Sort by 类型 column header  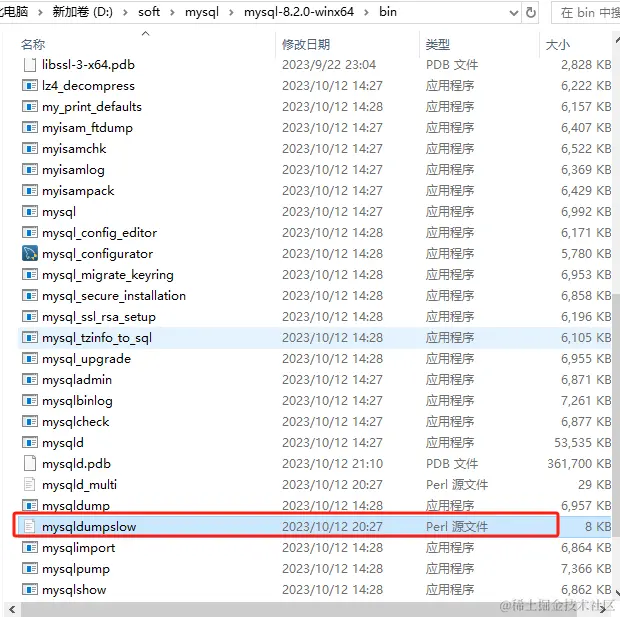(438, 44)
